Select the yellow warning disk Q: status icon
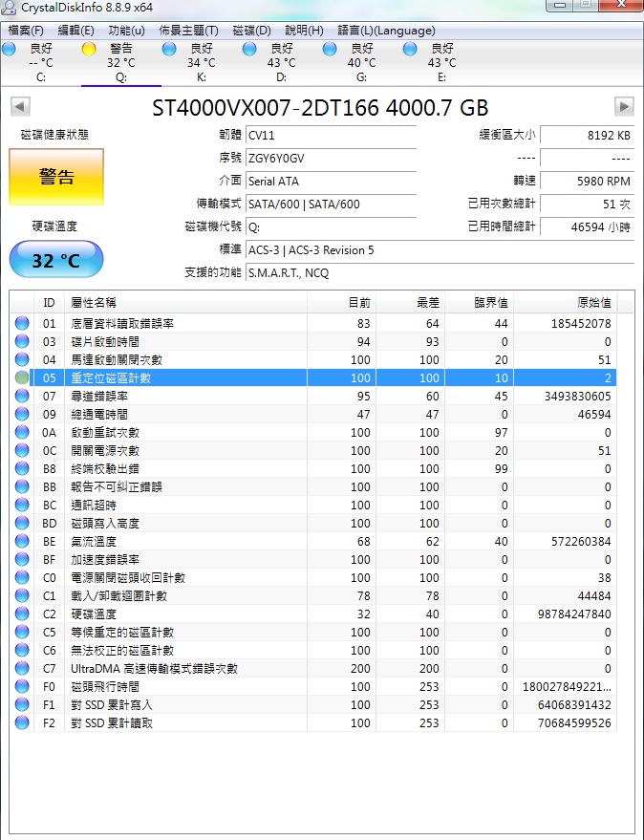Image resolution: width=644 pixels, height=840 pixels. click(89, 49)
